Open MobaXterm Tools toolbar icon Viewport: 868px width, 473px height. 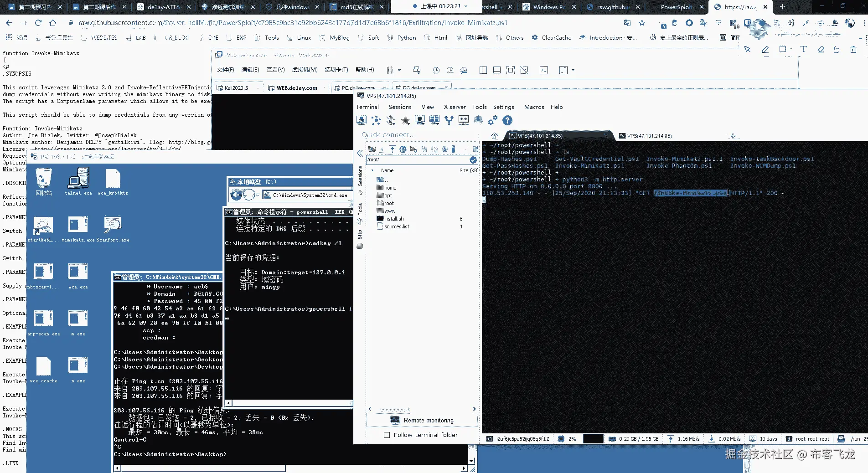(x=391, y=120)
